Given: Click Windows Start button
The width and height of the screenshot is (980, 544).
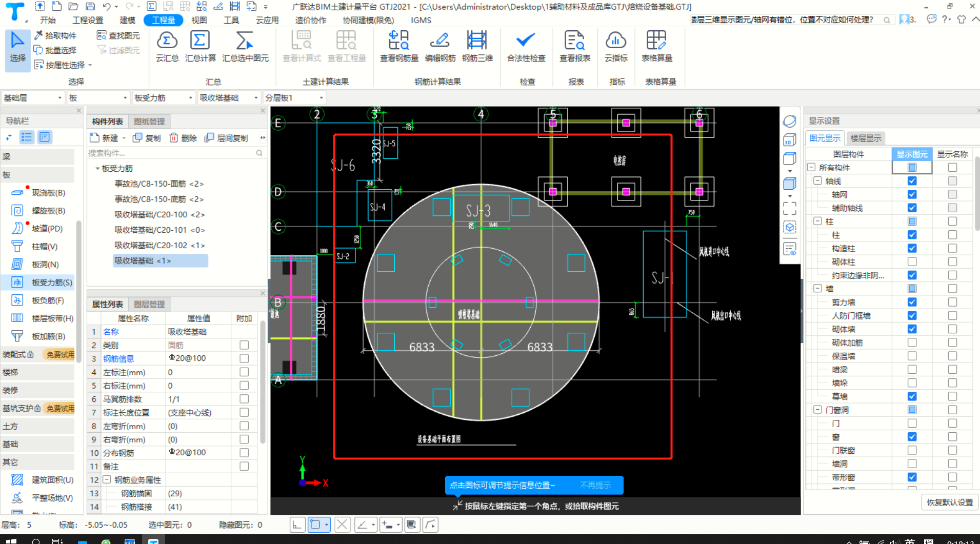Looking at the screenshot, I should tap(11, 541).
